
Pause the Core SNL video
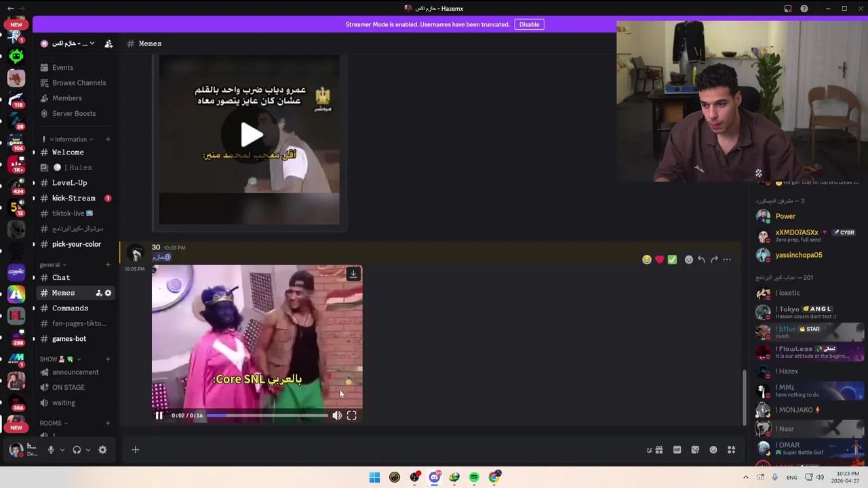point(159,415)
